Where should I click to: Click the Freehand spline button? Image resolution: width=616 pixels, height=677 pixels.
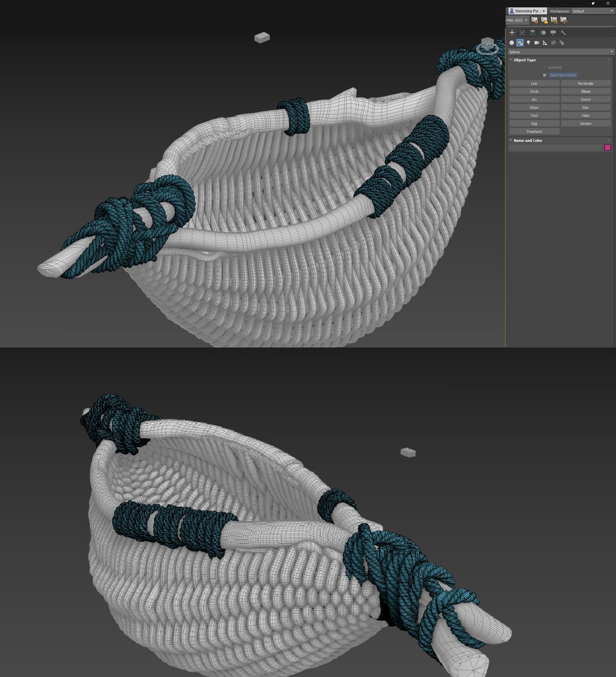(x=534, y=131)
